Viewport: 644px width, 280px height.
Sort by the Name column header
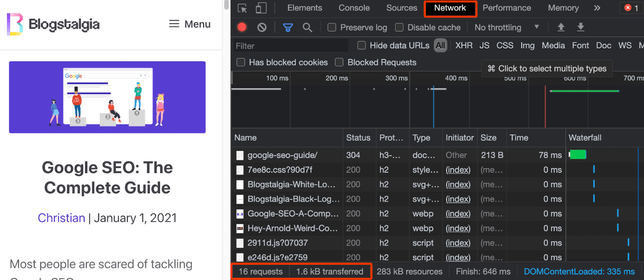287,138
